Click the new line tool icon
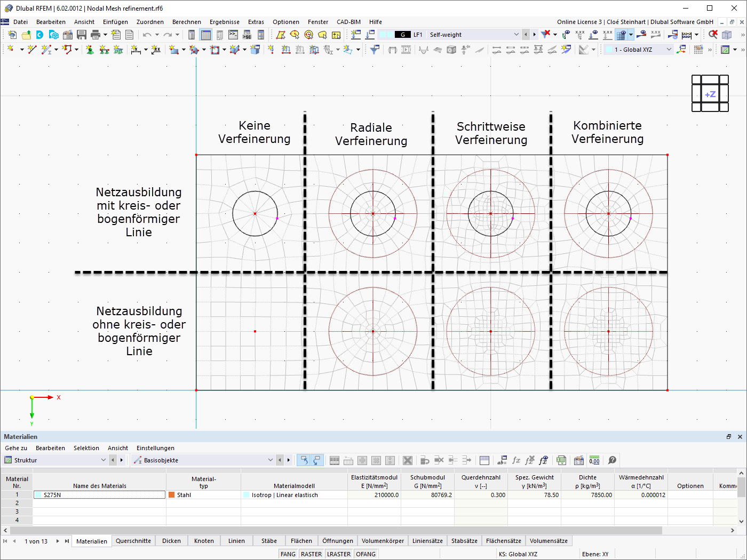The height and width of the screenshot is (560, 747). [32, 50]
